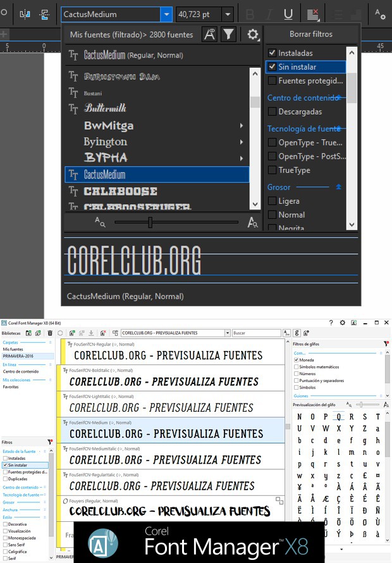Click the refresh icon in Font Manager toolbar
Image resolution: width=392 pixels, height=563 pixels.
click(60, 333)
